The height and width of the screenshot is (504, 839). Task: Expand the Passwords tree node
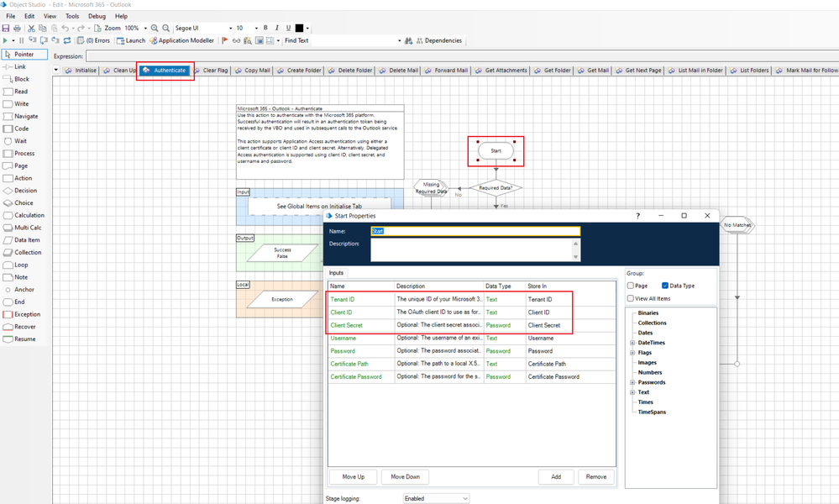point(632,382)
